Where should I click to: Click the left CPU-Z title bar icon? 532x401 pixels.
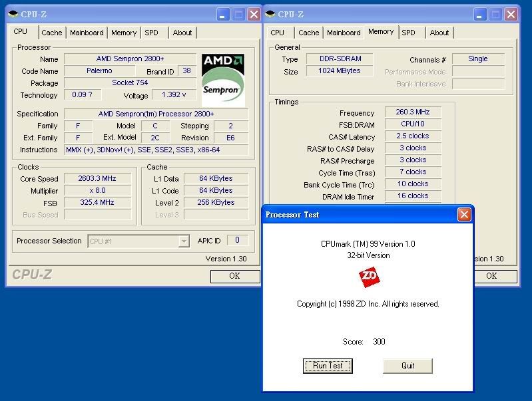(x=14, y=14)
